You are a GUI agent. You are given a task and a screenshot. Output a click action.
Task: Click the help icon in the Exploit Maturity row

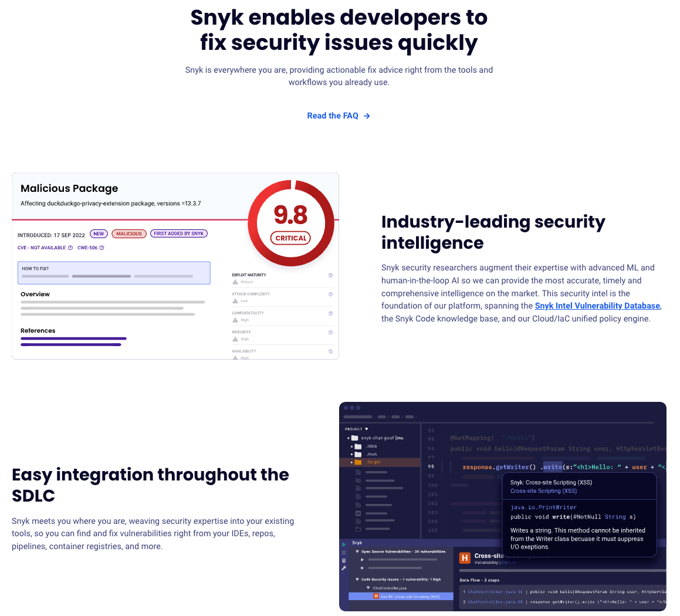point(330,275)
